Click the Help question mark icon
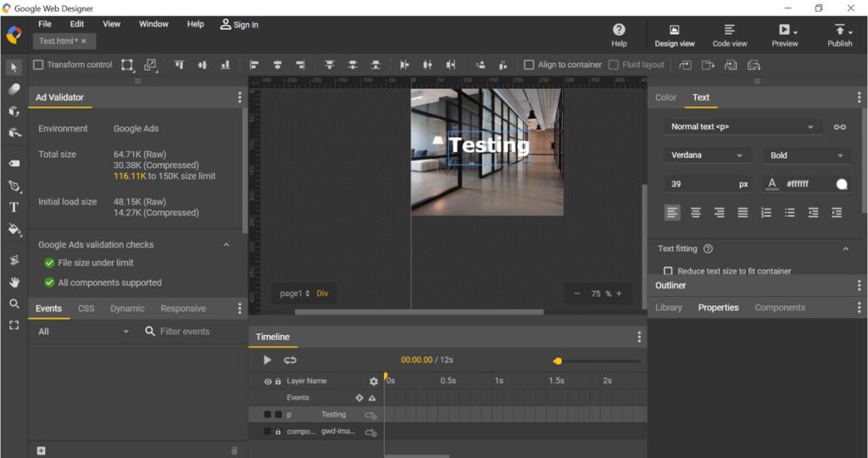Screen dimensions: 868x458 pos(619,30)
